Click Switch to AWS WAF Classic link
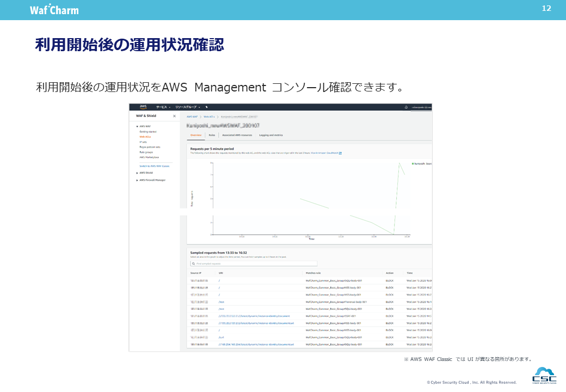 click(x=155, y=166)
